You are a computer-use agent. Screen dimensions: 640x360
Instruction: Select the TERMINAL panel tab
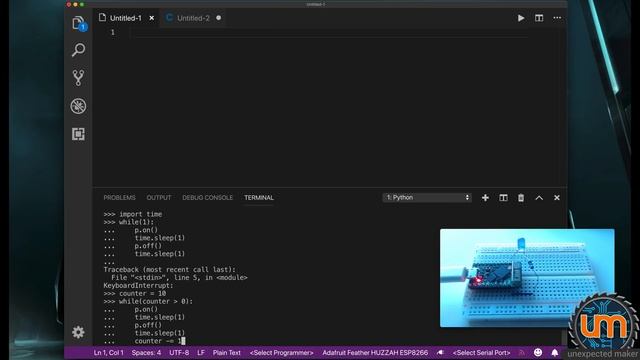click(259, 198)
